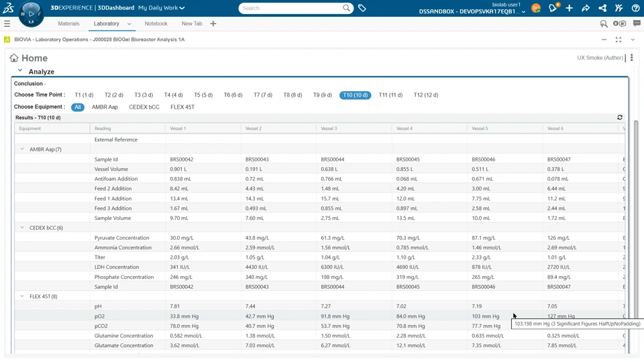Choose time point T1 (1 d)
Viewport: 644px width, 362px height.
pos(84,95)
